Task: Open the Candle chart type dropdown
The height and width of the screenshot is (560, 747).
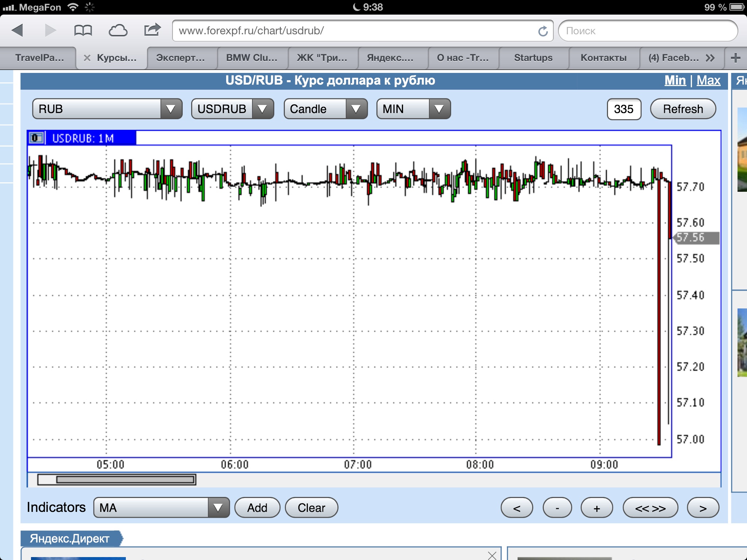Action: [325, 109]
